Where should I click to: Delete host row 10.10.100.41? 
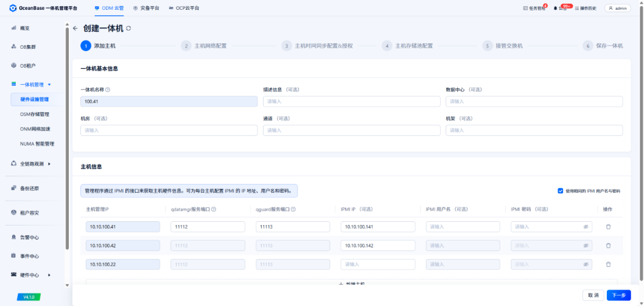pyautogui.click(x=608, y=227)
